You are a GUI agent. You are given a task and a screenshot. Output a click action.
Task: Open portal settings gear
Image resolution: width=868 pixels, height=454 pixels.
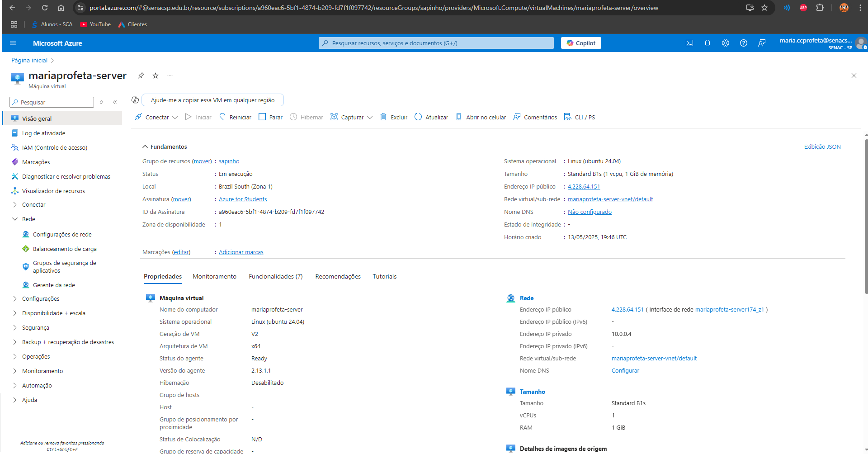pyautogui.click(x=726, y=43)
